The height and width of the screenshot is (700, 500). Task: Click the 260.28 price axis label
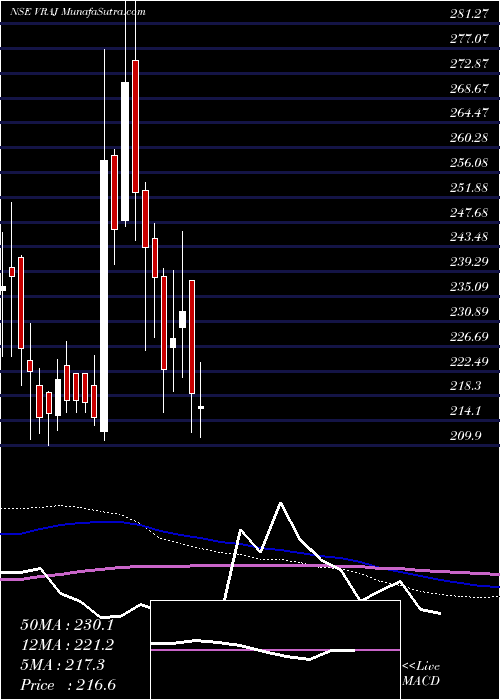pos(468,138)
